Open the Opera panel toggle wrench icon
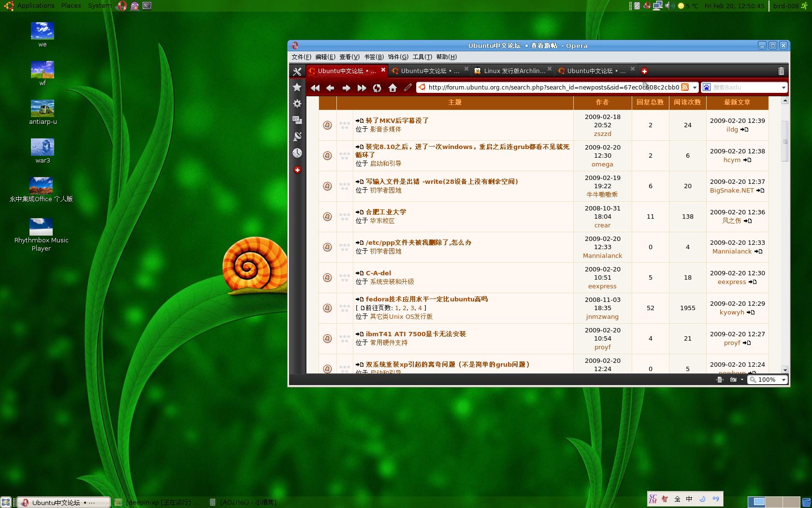Screen dimensions: 812x508 [x=297, y=71]
